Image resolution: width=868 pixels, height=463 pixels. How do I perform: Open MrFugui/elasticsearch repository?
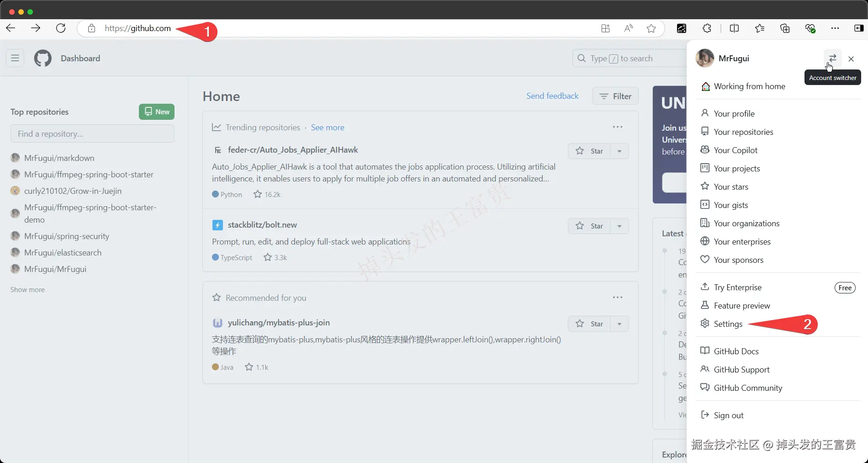pos(63,252)
